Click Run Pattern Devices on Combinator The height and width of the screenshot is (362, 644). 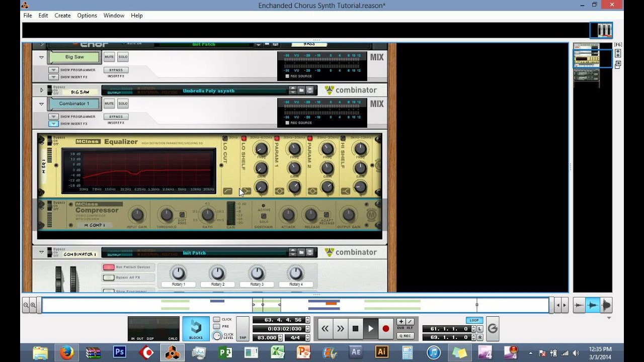(109, 267)
